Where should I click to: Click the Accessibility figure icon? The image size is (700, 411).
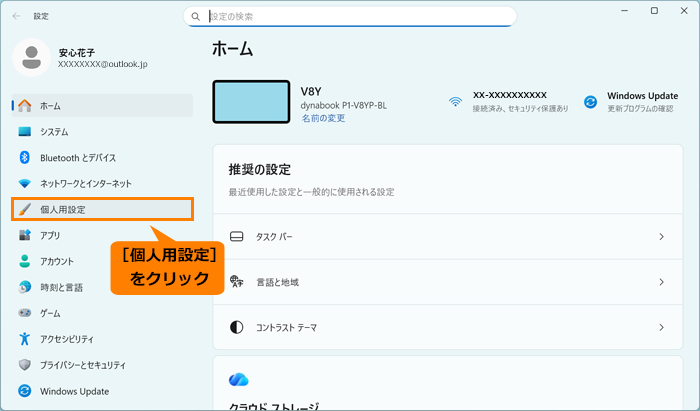pyautogui.click(x=25, y=339)
